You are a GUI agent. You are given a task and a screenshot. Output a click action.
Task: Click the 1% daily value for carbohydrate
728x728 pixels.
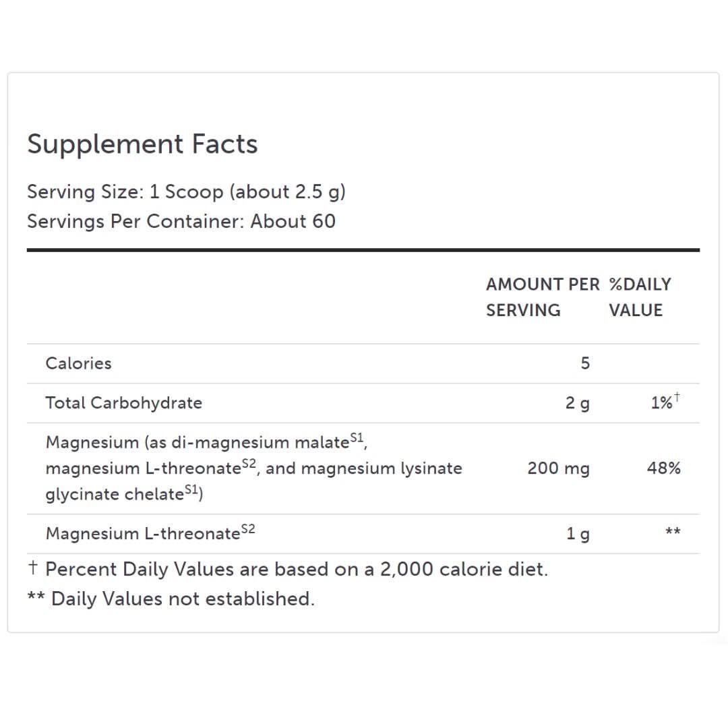pyautogui.click(x=662, y=403)
